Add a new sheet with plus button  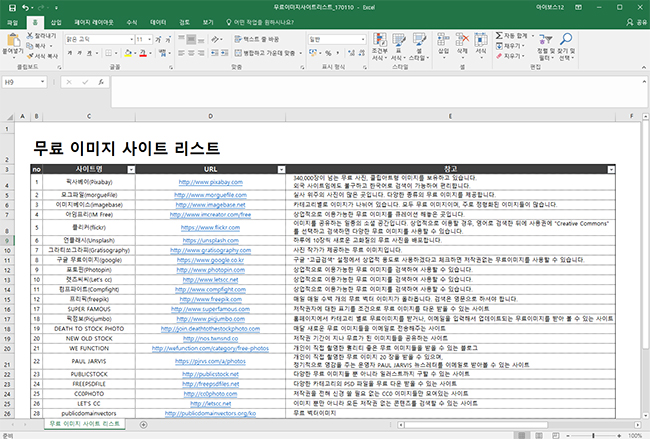tap(143, 424)
